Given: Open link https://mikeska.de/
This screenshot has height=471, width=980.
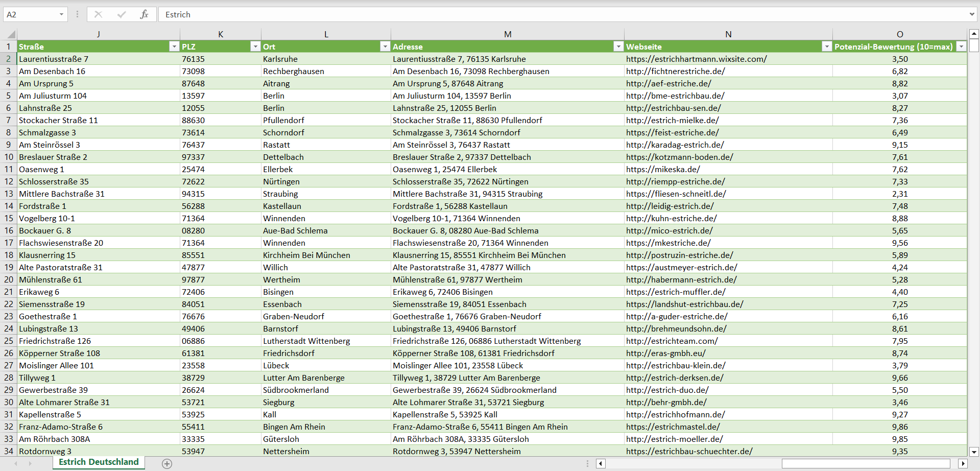Looking at the screenshot, I should click(x=663, y=169).
